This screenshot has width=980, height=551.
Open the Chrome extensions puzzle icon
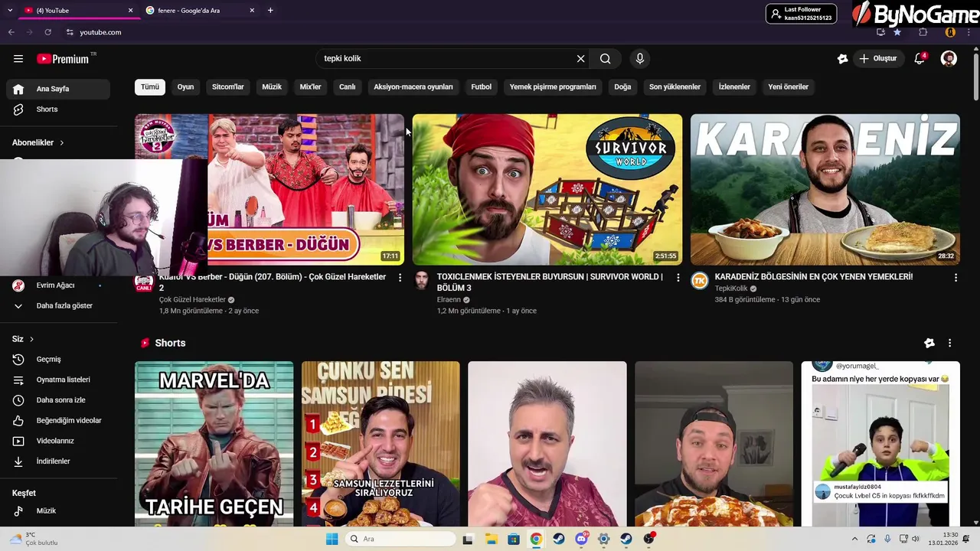[x=923, y=32]
